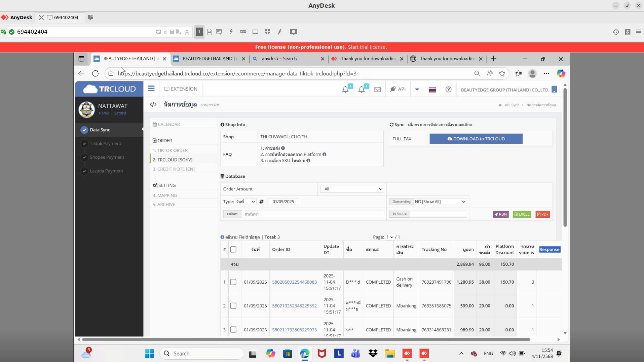The image size is (644, 362).
Task: Open 'Tiktok Payment' in left sidebar
Action: point(105,143)
